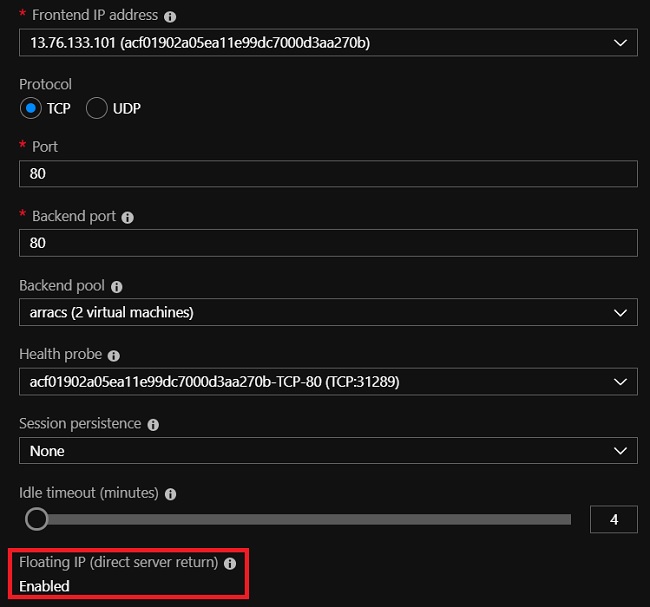Click the Backend port input field
The image size is (650, 607).
tap(328, 243)
